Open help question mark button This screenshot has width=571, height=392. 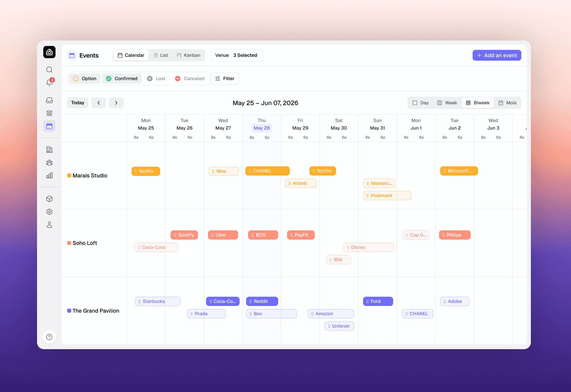coord(49,337)
